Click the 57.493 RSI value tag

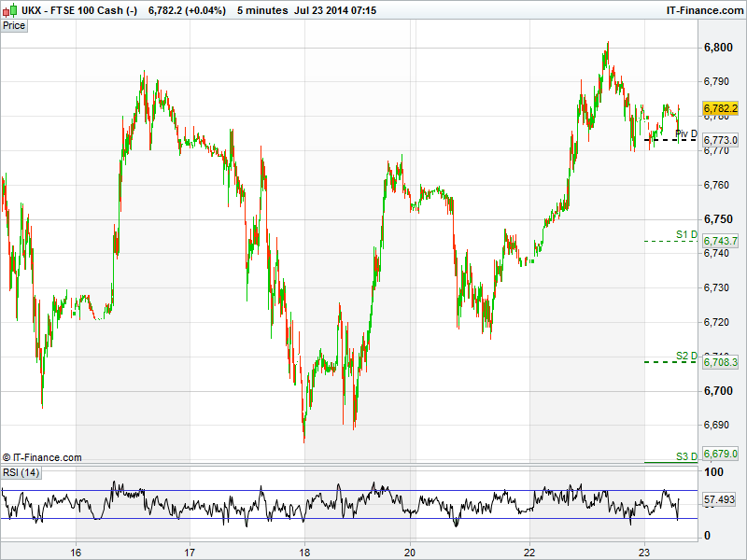(x=721, y=500)
